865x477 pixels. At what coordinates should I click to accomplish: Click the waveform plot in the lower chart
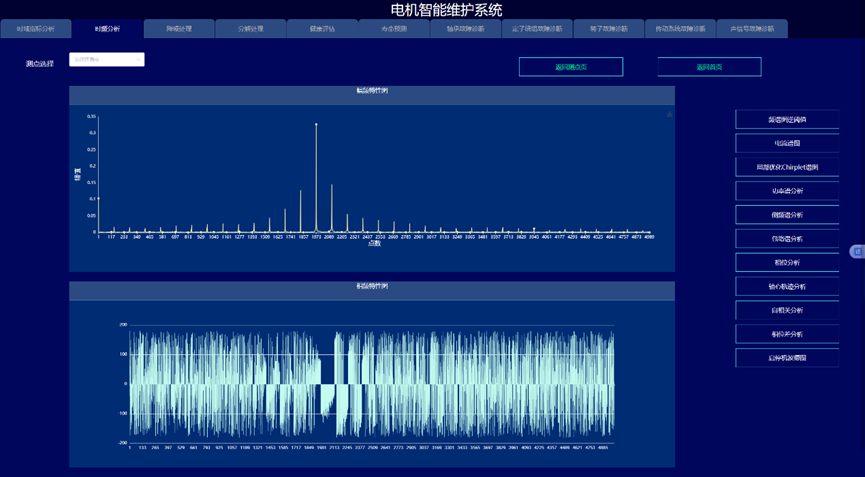click(371, 384)
